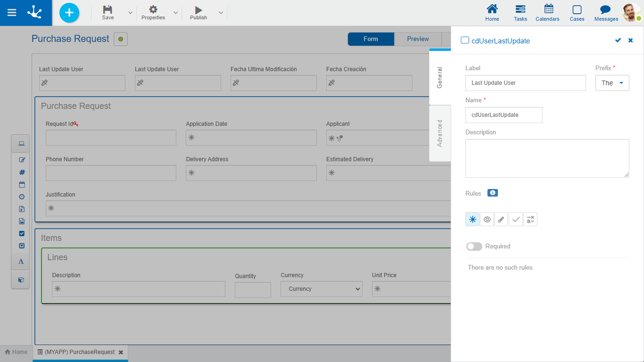The height and width of the screenshot is (362, 644).
Task: Switch to the Preview tab
Action: (418, 39)
